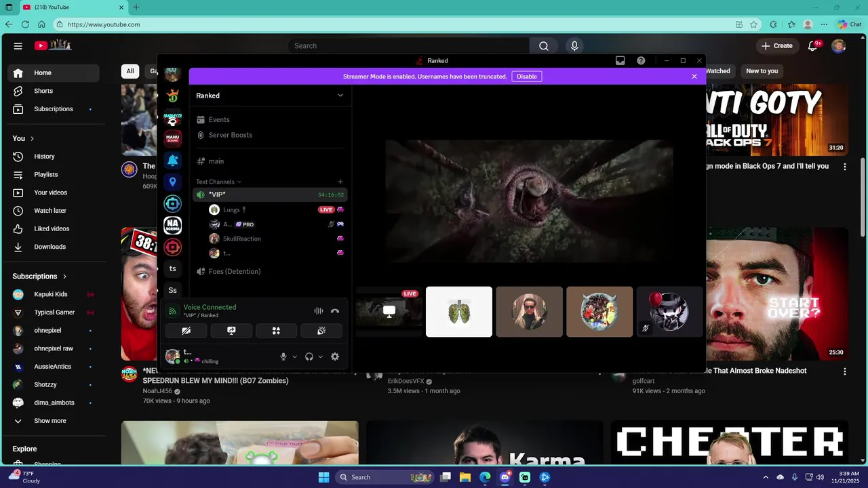Open the YouTube guide hamburger menu
Image resolution: width=868 pixels, height=488 pixels.
[18, 46]
